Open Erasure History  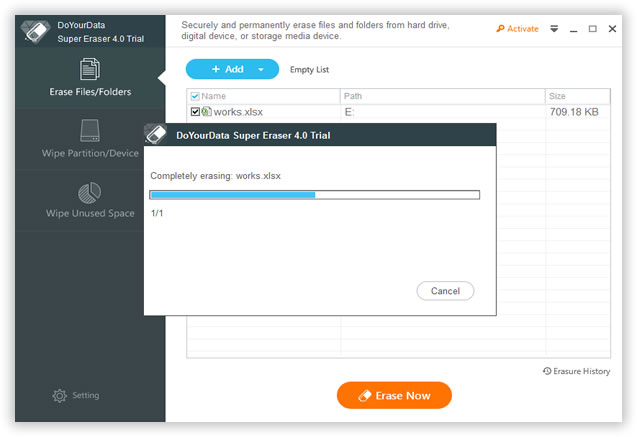(x=576, y=371)
